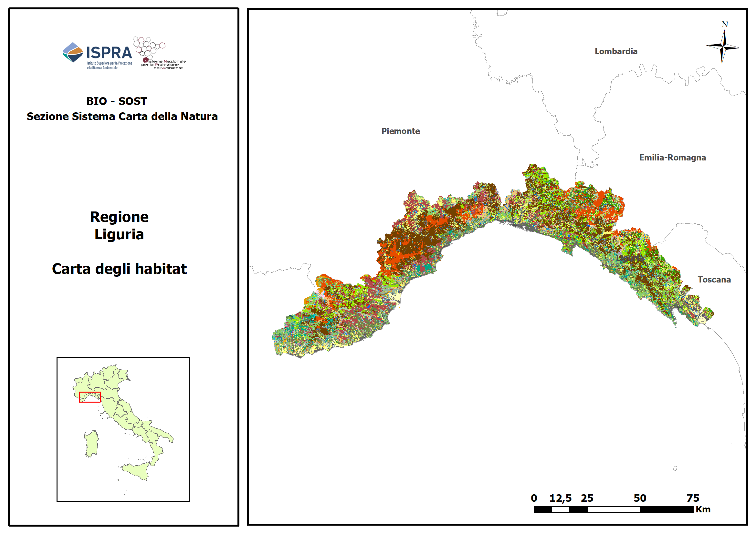Click Sardinia island in inset map
Screen dimensions: 756x534
(x=91, y=444)
